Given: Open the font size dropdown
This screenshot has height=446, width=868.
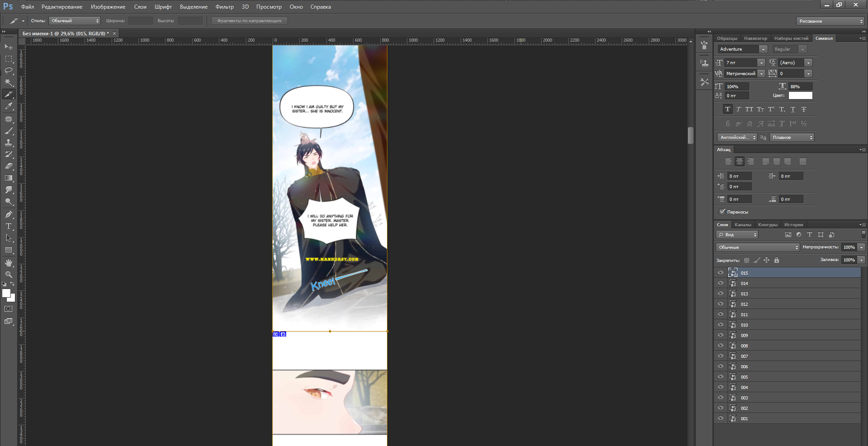Looking at the screenshot, I should (x=762, y=62).
